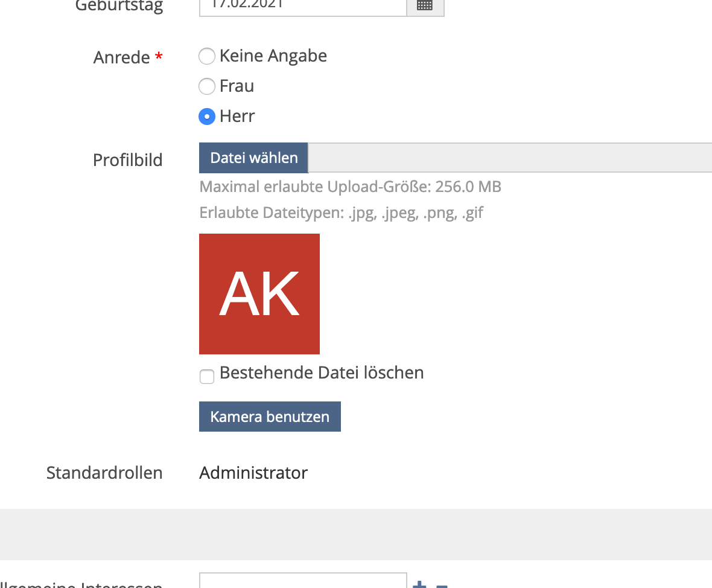Viewport: 712px width, 588px height.
Task: Click the Frau label text
Action: point(237,86)
